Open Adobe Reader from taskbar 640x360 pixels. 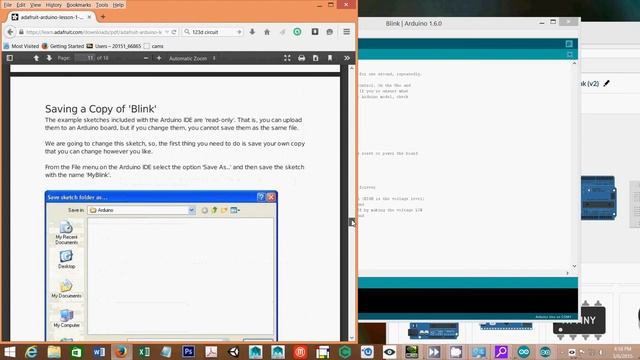tap(211, 352)
